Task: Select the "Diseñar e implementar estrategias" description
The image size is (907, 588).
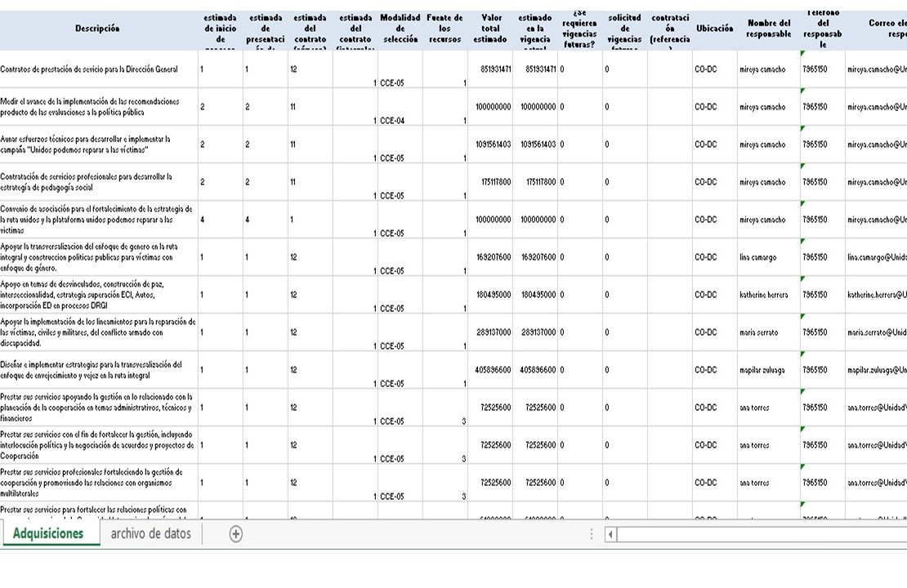Action: pyautogui.click(x=98, y=370)
